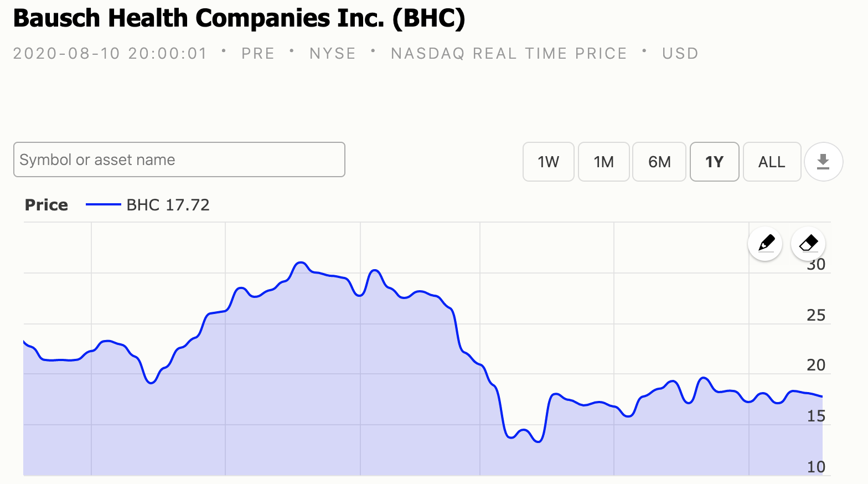Click the last data point of the price line
The height and width of the screenshot is (484, 868).
[x=822, y=397]
